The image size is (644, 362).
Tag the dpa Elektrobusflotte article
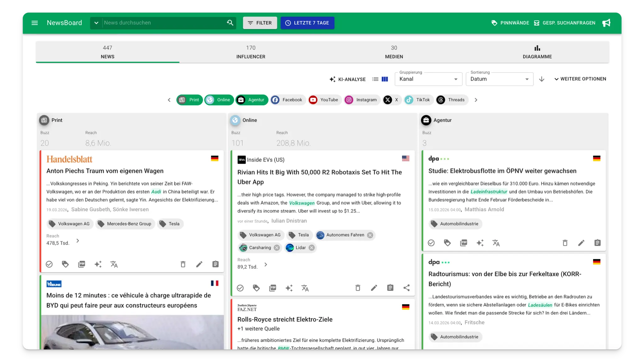click(x=447, y=243)
